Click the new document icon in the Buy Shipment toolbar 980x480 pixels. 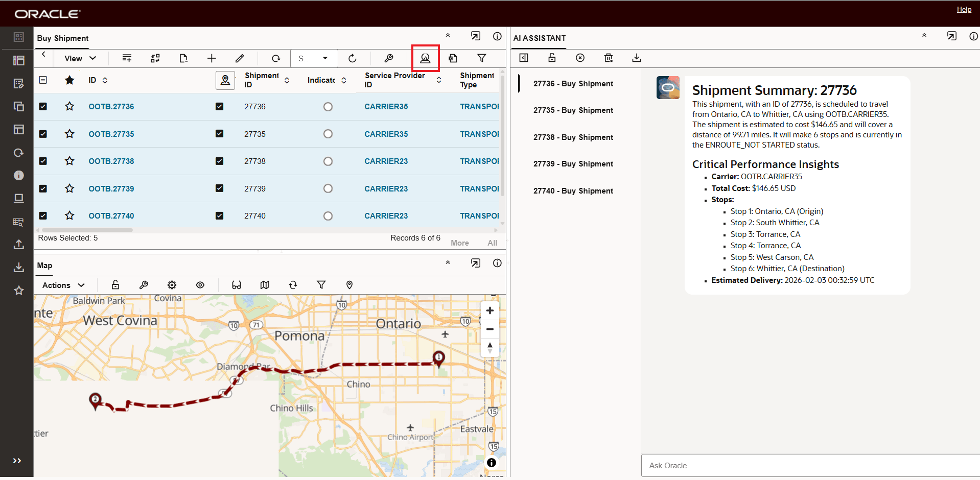pos(183,58)
